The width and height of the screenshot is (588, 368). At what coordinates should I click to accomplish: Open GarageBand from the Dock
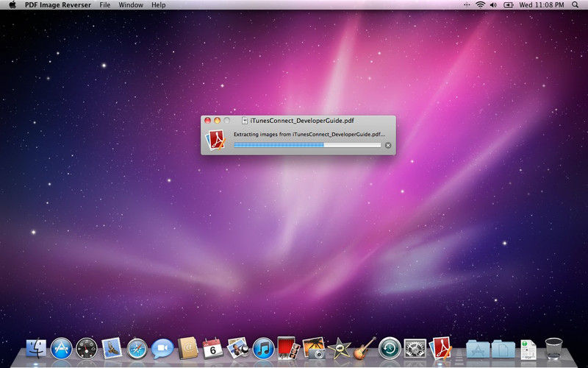coord(365,348)
